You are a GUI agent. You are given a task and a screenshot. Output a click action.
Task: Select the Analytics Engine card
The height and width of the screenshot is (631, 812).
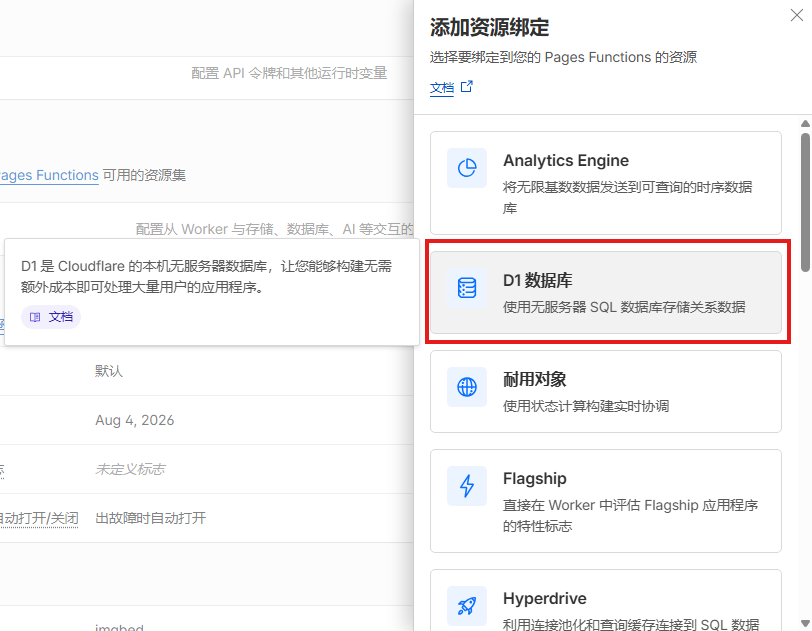point(605,183)
